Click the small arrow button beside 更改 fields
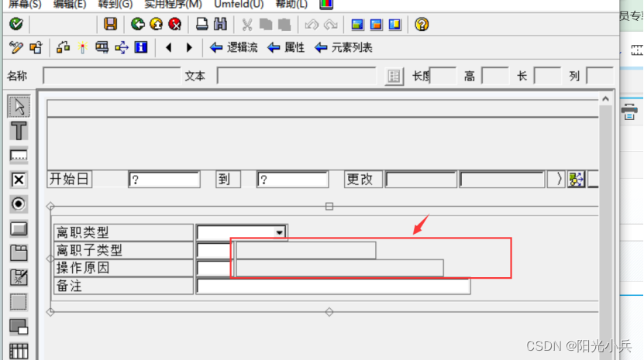Screen dimensions: 644x360 (x=556, y=180)
